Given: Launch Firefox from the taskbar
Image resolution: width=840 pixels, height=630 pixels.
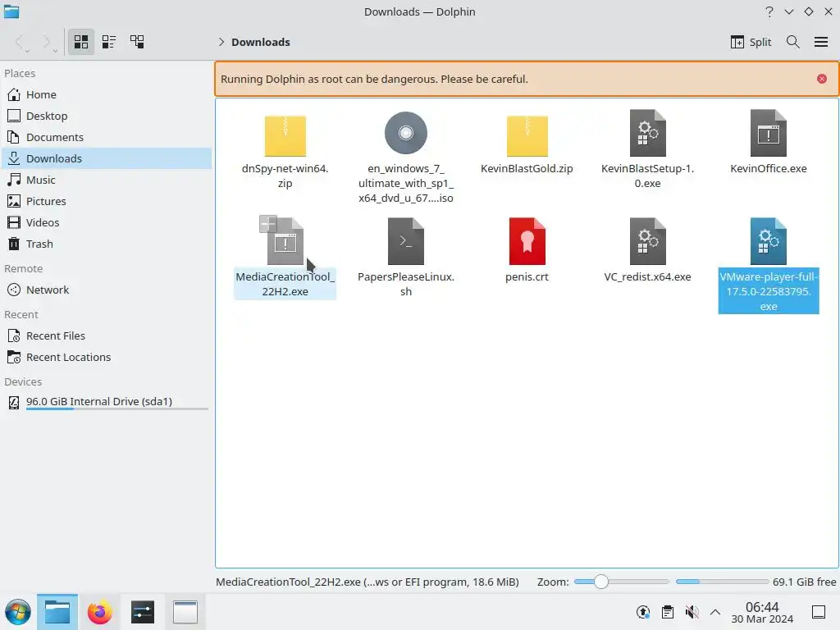Looking at the screenshot, I should (x=99, y=612).
